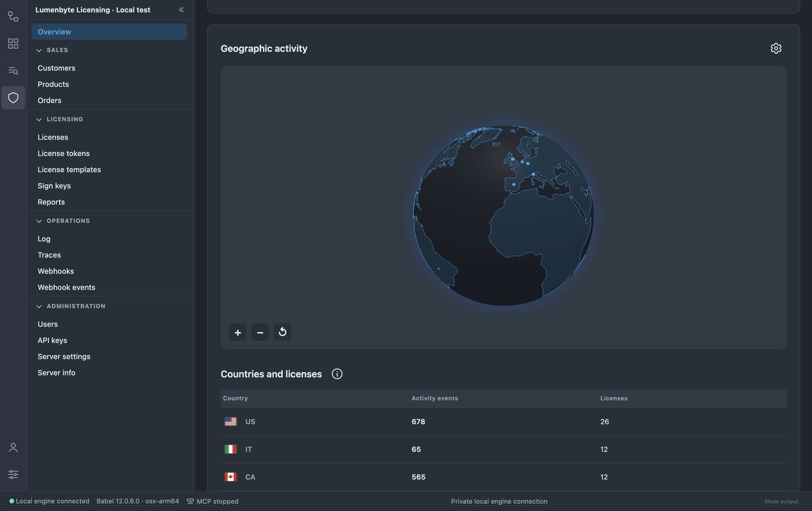Open the Webhook events page
The height and width of the screenshot is (511, 812).
pyautogui.click(x=66, y=287)
